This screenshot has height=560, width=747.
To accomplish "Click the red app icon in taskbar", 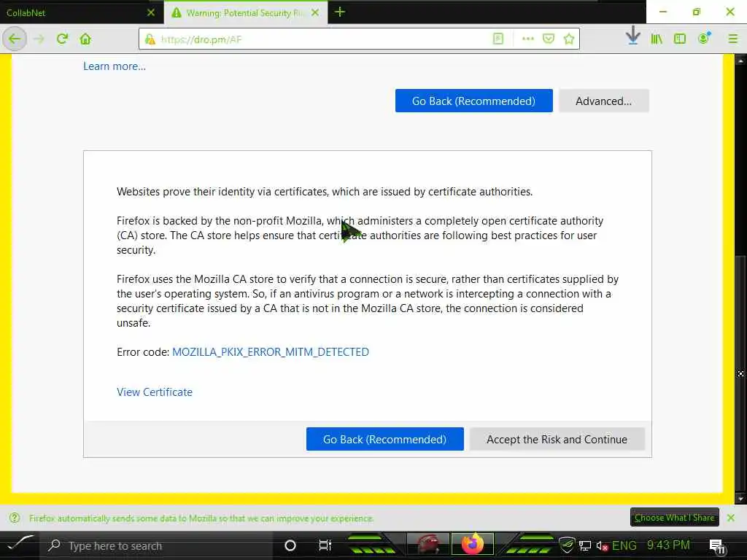I will point(428,544).
